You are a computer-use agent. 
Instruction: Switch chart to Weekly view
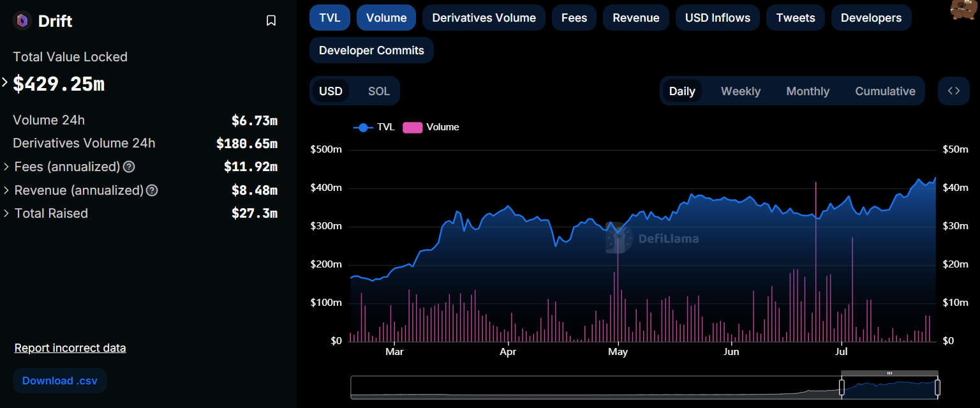point(740,91)
